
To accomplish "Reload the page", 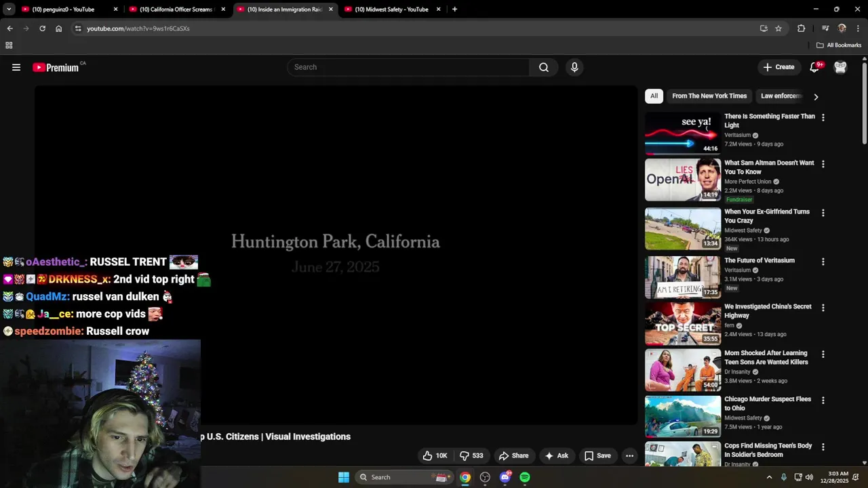I will [42, 28].
